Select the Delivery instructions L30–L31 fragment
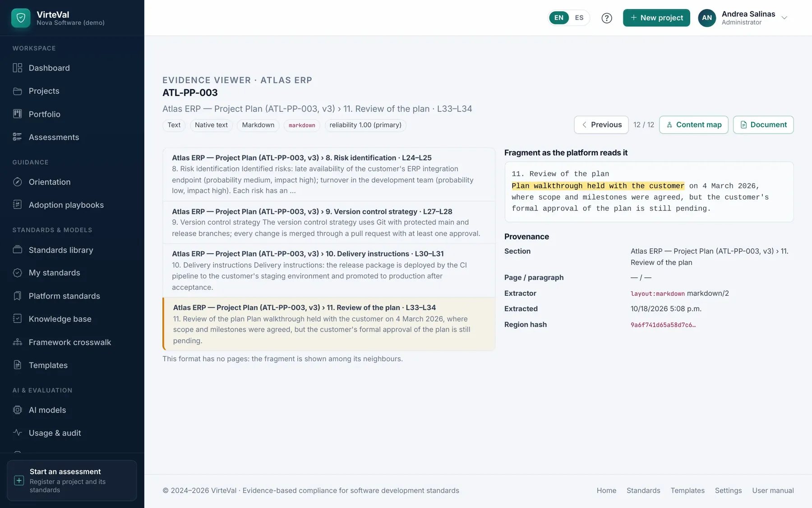Image resolution: width=812 pixels, height=508 pixels. [329, 270]
